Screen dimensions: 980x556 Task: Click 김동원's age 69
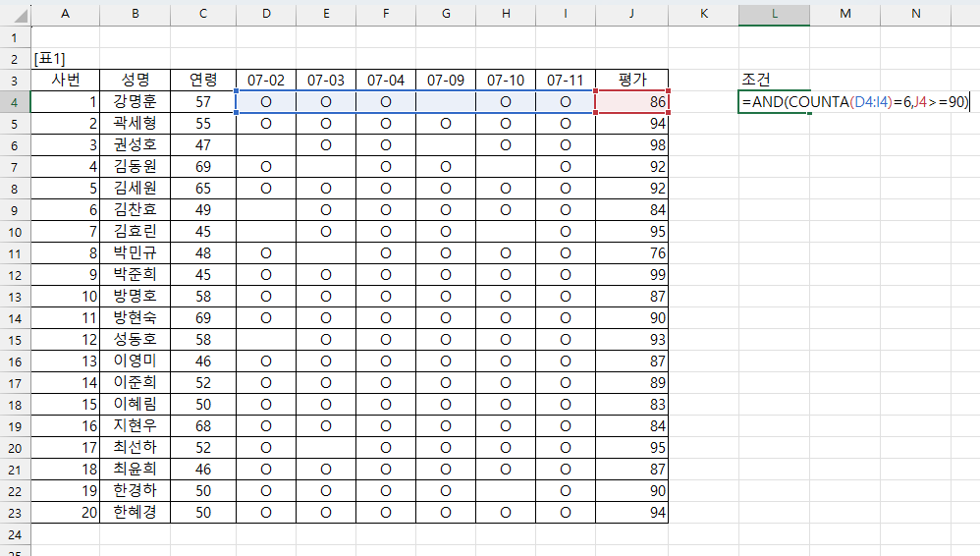[203, 166]
